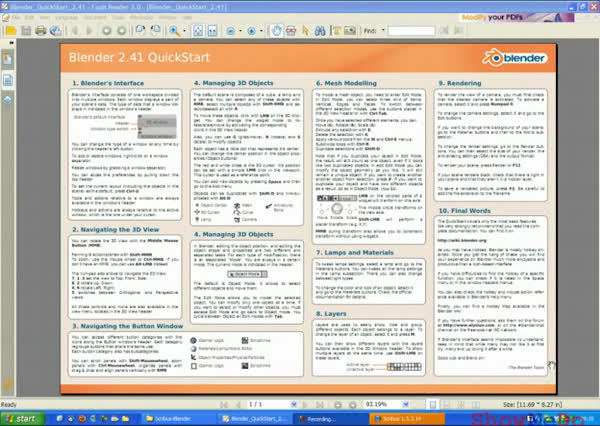Screen dimensions: 600x426
Task: Open the Find options dropdown arrow
Action: point(383,30)
